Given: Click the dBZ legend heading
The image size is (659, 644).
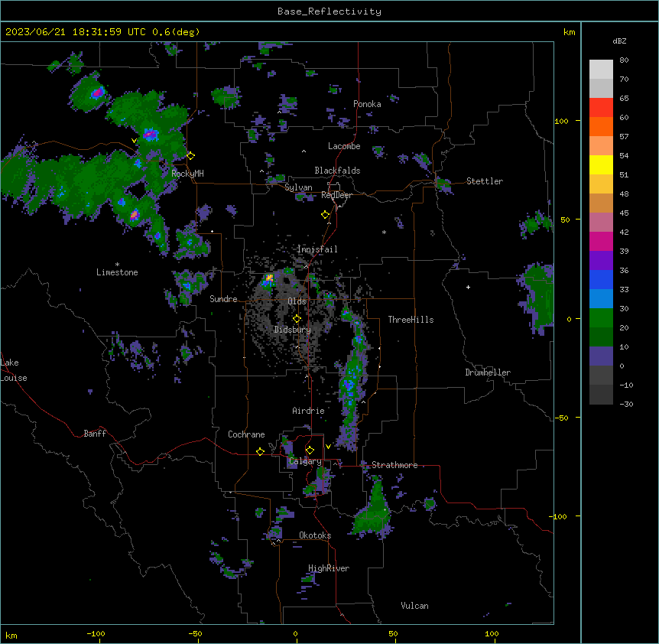Looking at the screenshot, I should tap(619, 41).
